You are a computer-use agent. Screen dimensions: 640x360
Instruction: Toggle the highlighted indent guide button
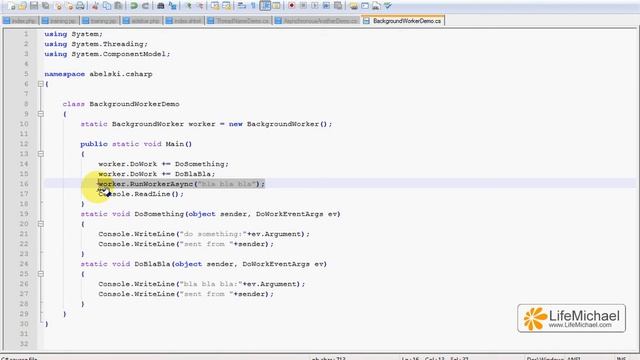(x=265, y=6)
